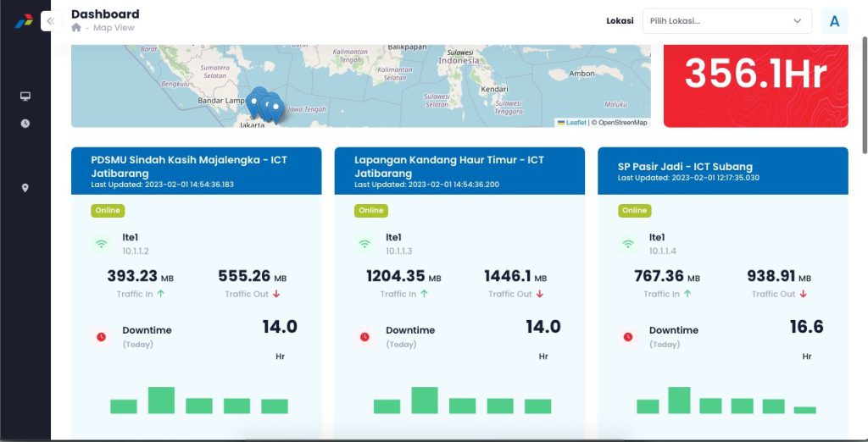The height and width of the screenshot is (442, 868).
Task: Open the monitor dashboard icon in the sidebar
Action: pos(25,97)
